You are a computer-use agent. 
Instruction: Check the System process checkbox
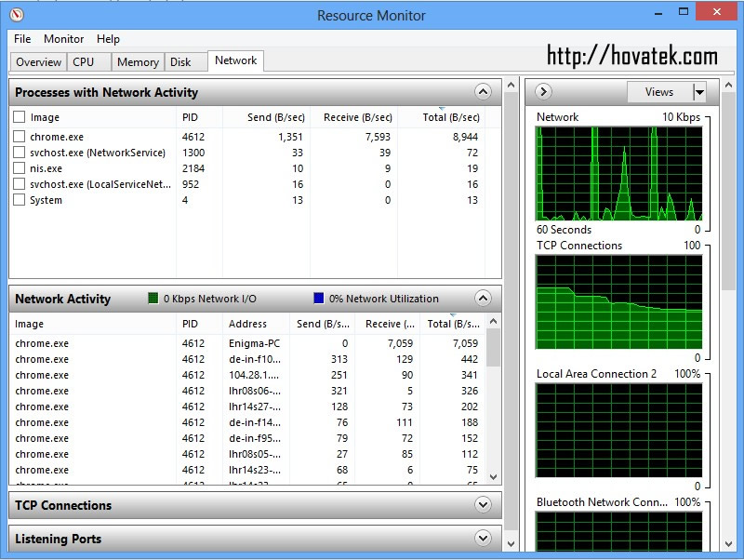coord(20,200)
